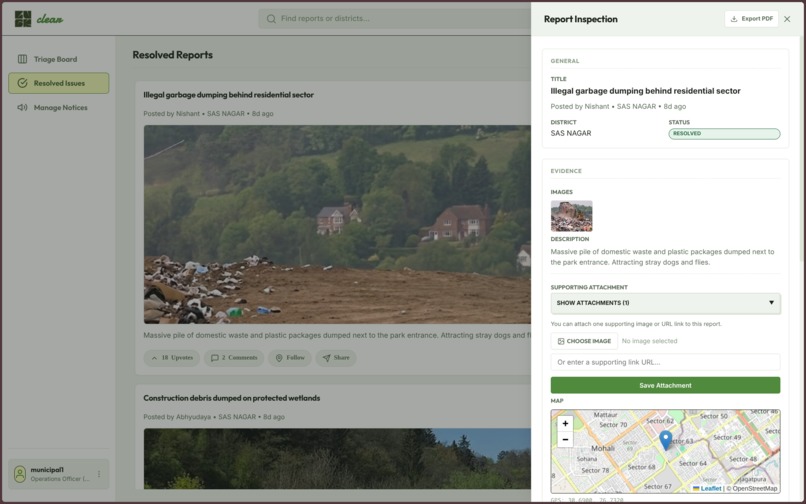Click the RESOLVED status badge

coord(724,134)
